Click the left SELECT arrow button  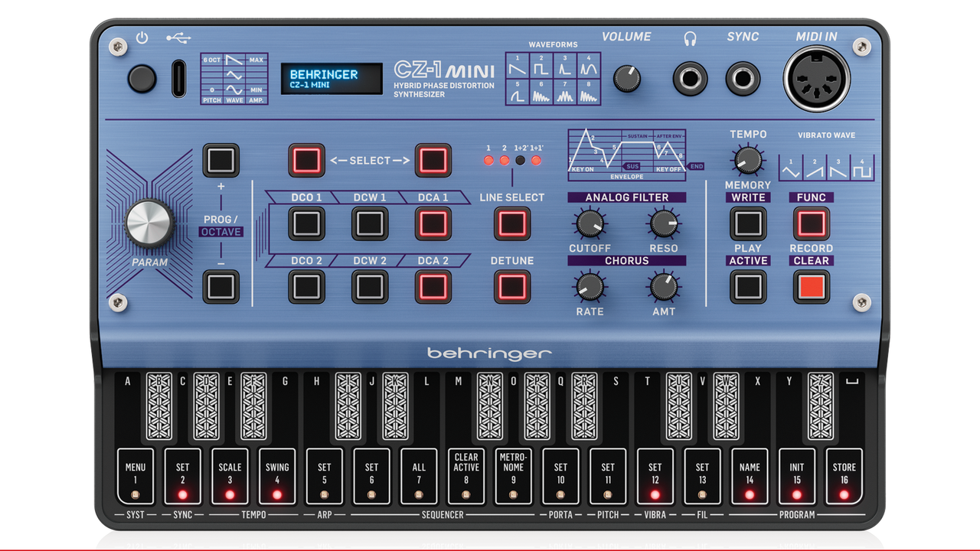click(306, 160)
